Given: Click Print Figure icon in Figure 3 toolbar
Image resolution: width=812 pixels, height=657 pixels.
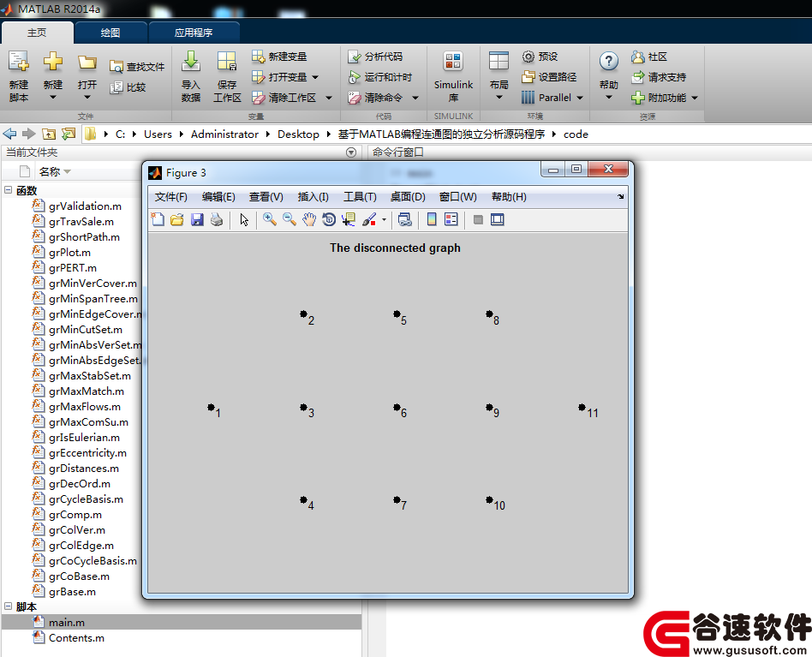Looking at the screenshot, I should [217, 219].
